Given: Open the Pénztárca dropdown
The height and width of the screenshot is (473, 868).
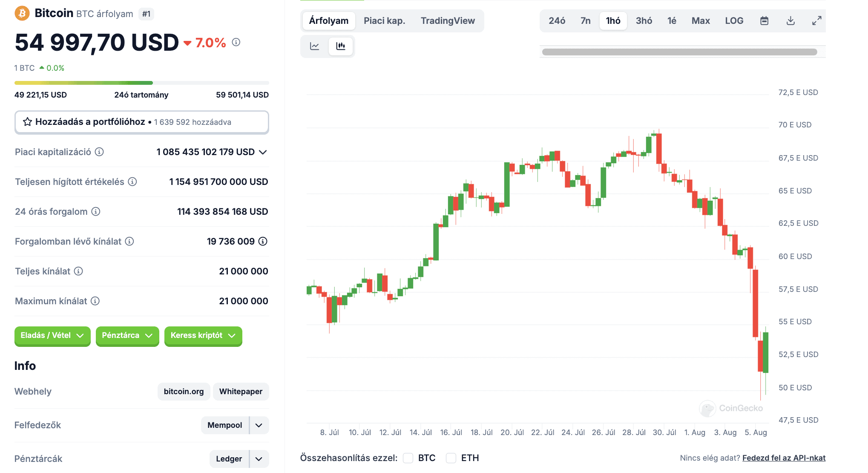Looking at the screenshot, I should [127, 336].
